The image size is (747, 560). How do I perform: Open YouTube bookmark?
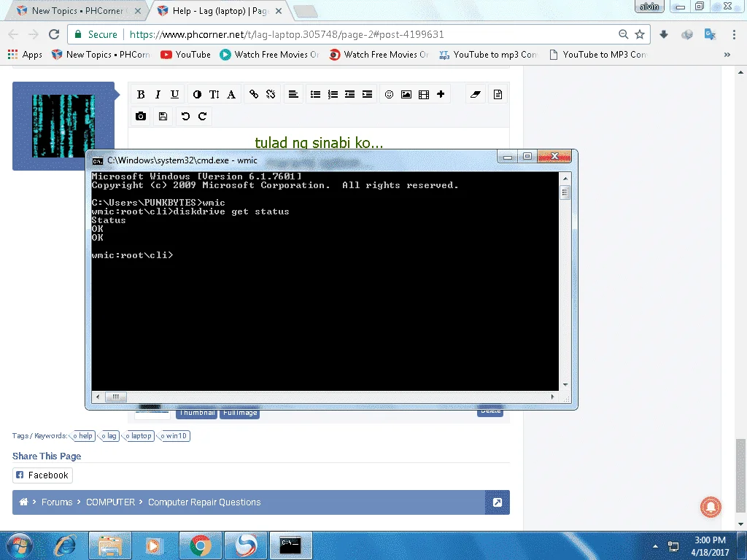186,55
